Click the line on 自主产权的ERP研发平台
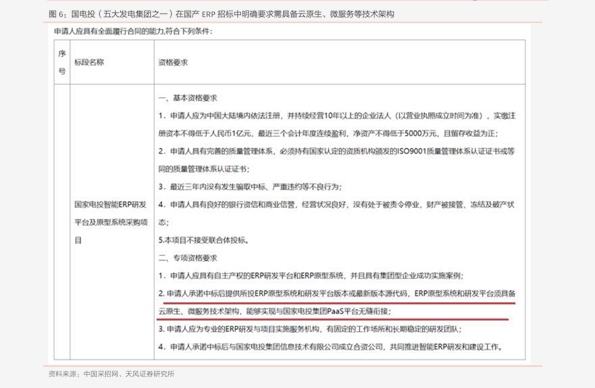Viewport: 595px width, 388px height. [x=311, y=275]
